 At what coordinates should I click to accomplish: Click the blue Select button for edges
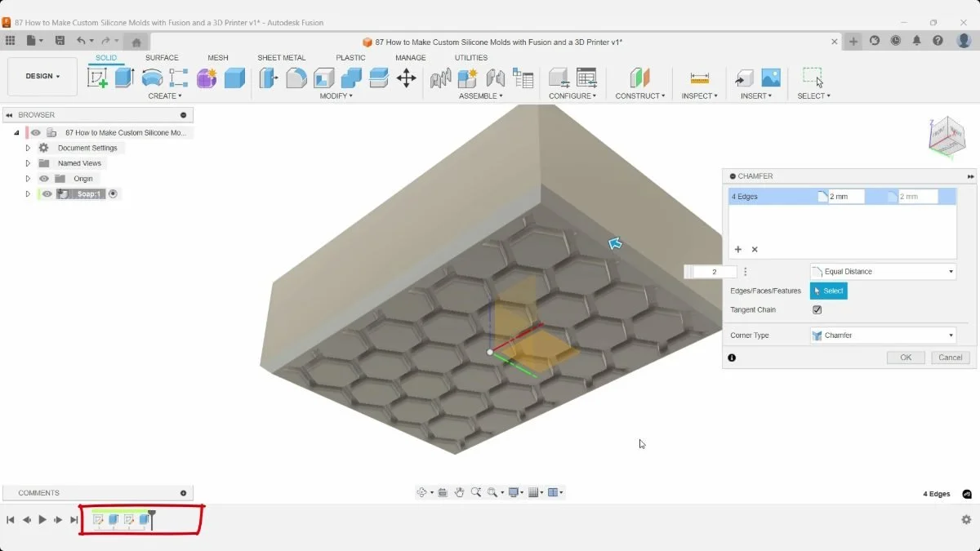[x=829, y=291]
